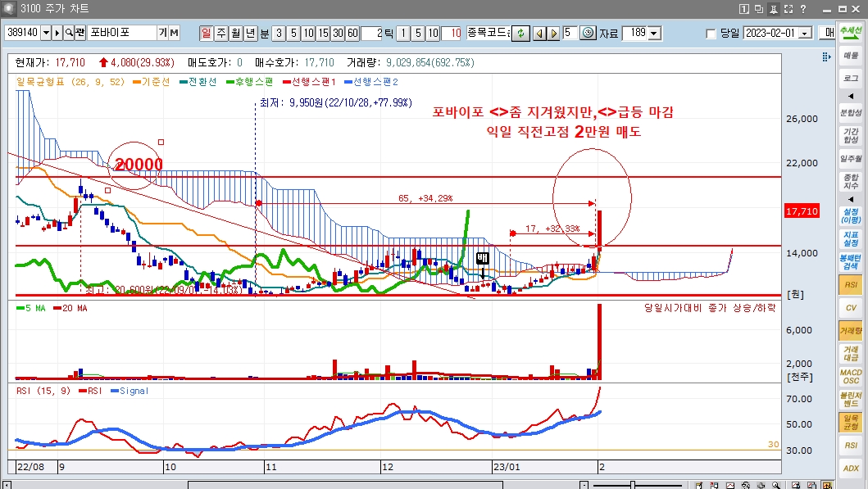Click the rotate/undo icon in bottom toolbar
868x489 pixels.
[746, 486]
